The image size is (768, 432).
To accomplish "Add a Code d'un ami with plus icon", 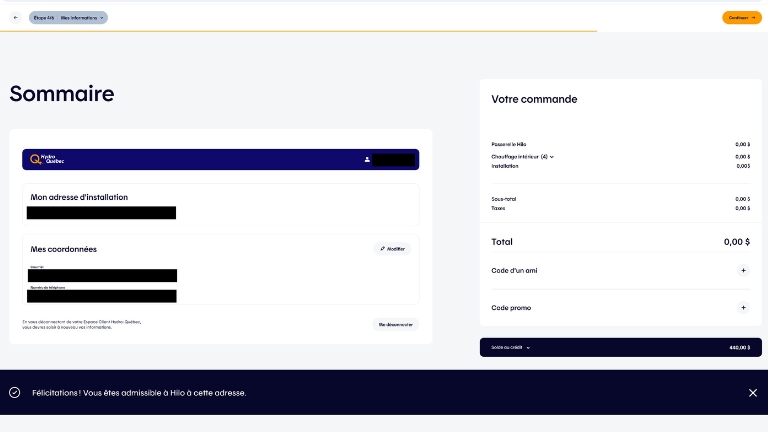I will (743, 270).
